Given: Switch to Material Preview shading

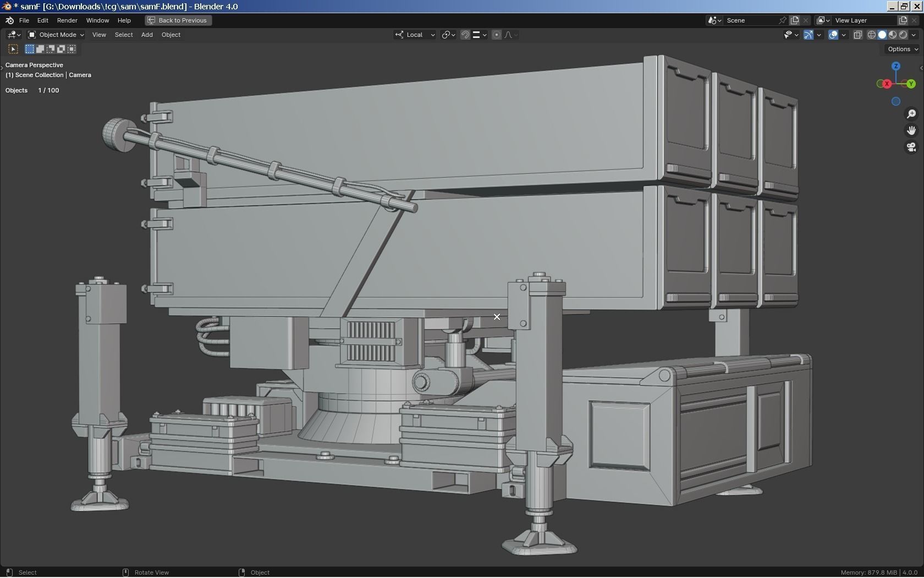Looking at the screenshot, I should click(x=893, y=35).
